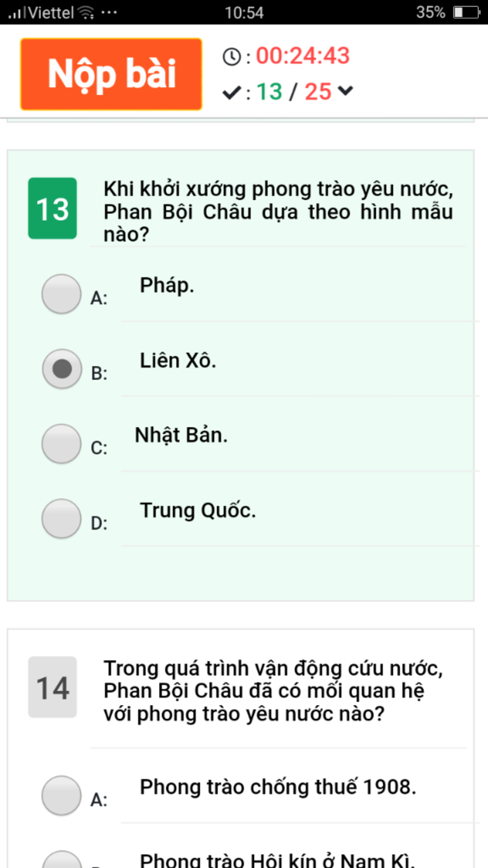Pick the Trung Quốc radio option
The width and height of the screenshot is (488, 868).
tap(61, 518)
